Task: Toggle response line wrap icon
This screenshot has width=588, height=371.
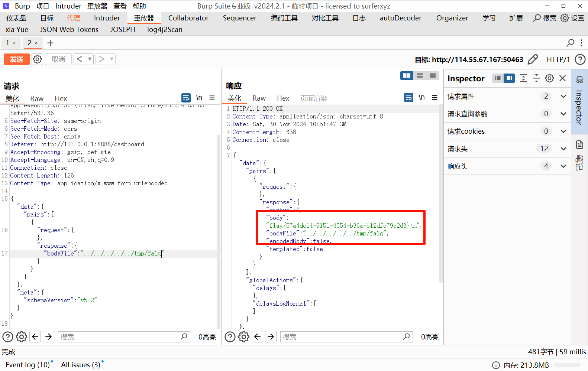Action: [x=408, y=97]
